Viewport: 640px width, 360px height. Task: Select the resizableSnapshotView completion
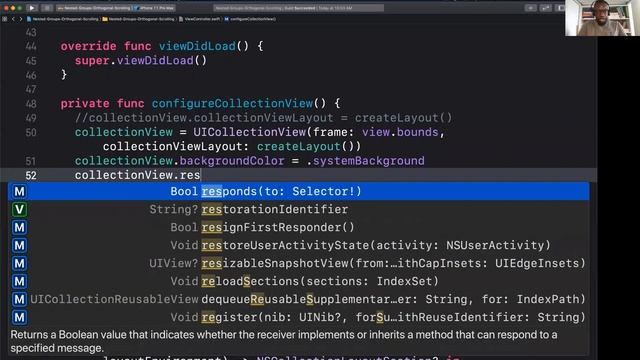[x=299, y=263]
